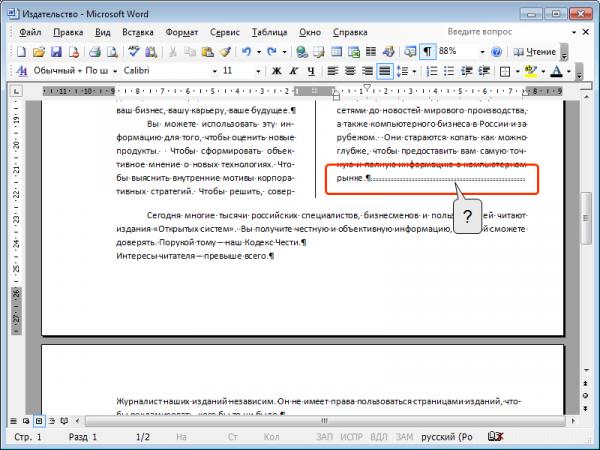The height and width of the screenshot is (450, 600).
Task: Expand the undo history dropdown arrow
Action: (x=259, y=52)
